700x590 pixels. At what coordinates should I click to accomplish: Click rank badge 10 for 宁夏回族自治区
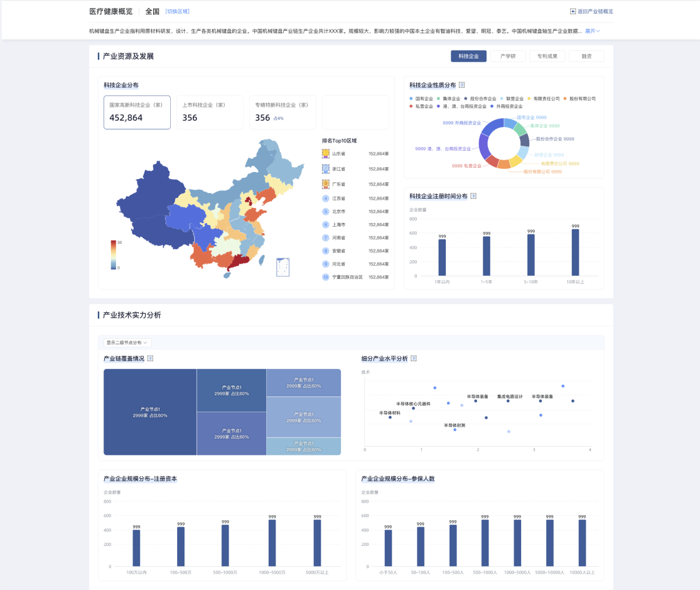326,277
